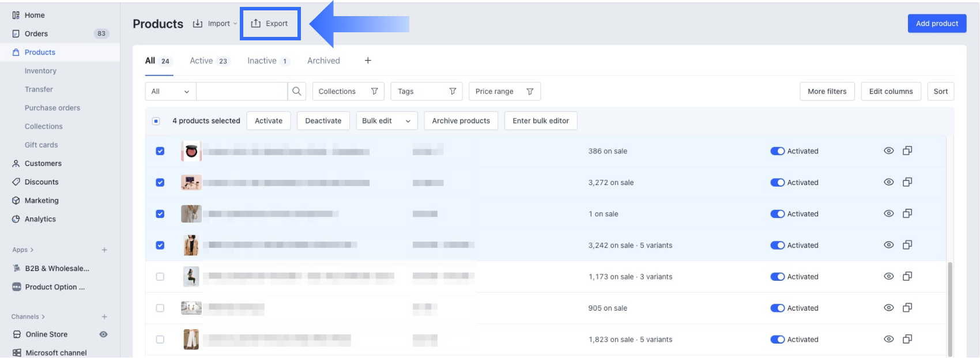
Task: Click the plus icon next to Apps
Action: [104, 250]
